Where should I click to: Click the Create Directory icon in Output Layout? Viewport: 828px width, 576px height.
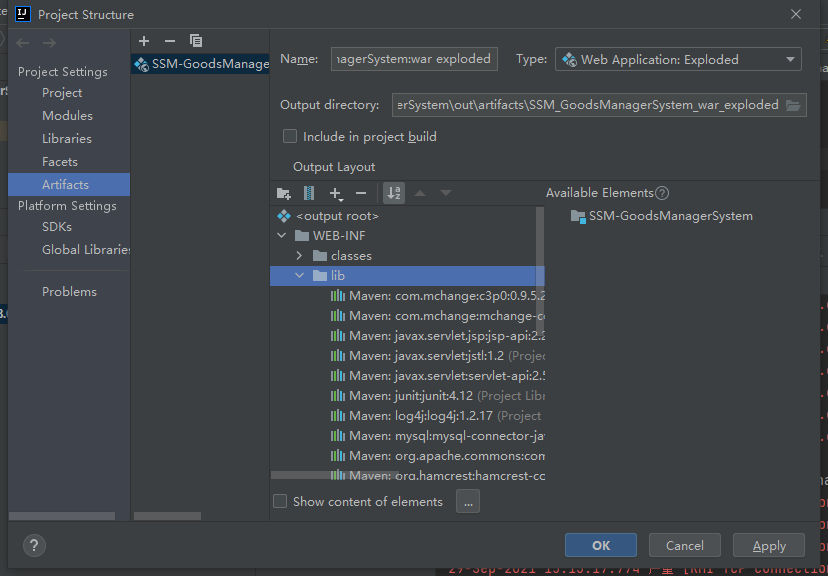[284, 193]
